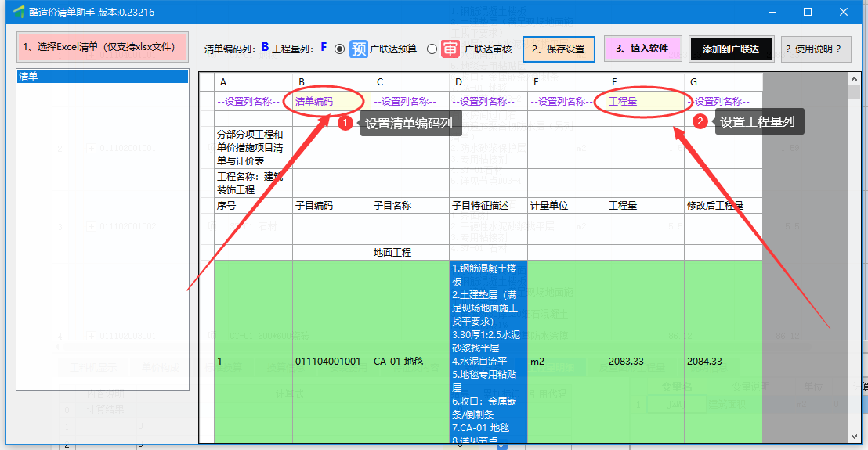Click the black 添加到广联达 button

coord(731,49)
